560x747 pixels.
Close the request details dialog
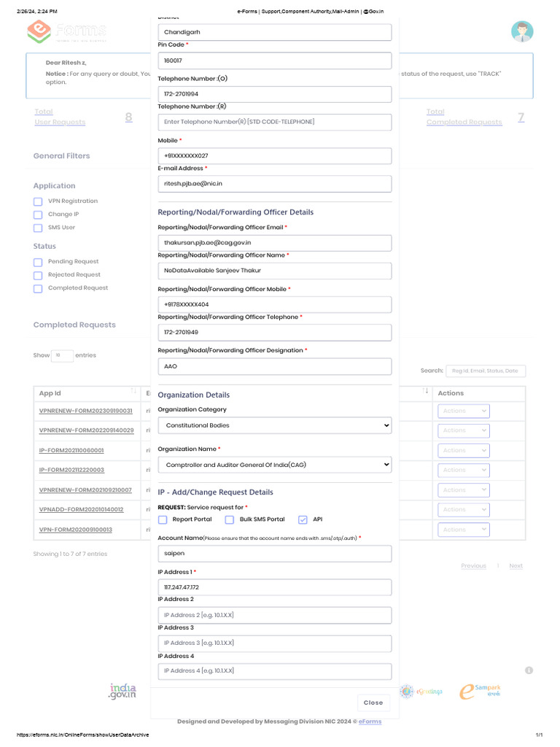[x=373, y=703]
